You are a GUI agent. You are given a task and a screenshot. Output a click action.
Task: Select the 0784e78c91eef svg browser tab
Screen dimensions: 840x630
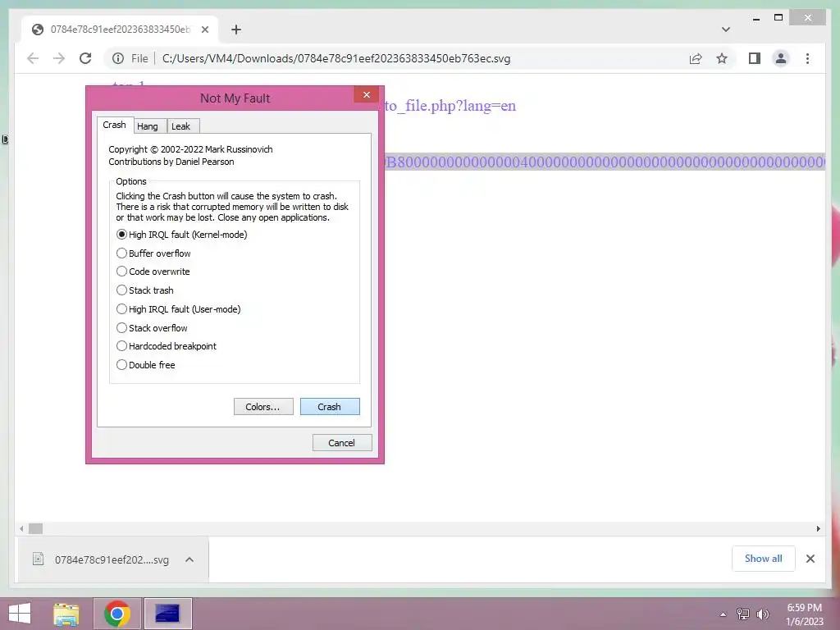click(120, 30)
